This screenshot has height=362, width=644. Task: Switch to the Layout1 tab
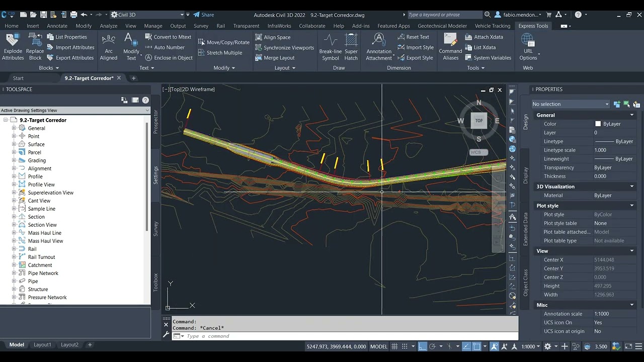[x=42, y=345]
